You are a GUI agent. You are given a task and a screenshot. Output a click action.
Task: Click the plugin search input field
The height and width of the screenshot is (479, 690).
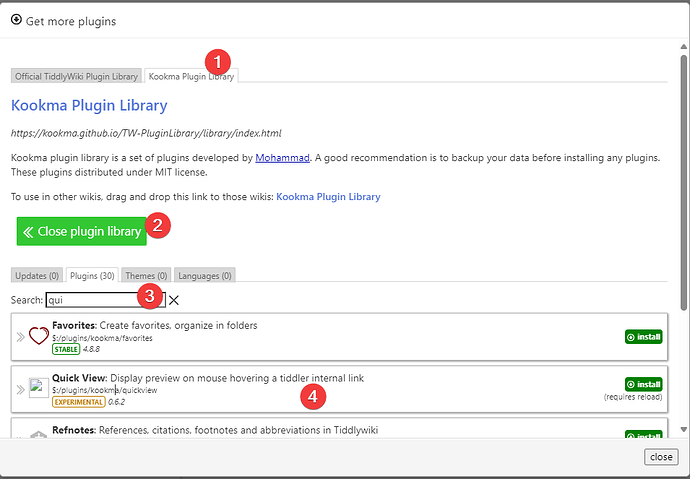coord(105,300)
